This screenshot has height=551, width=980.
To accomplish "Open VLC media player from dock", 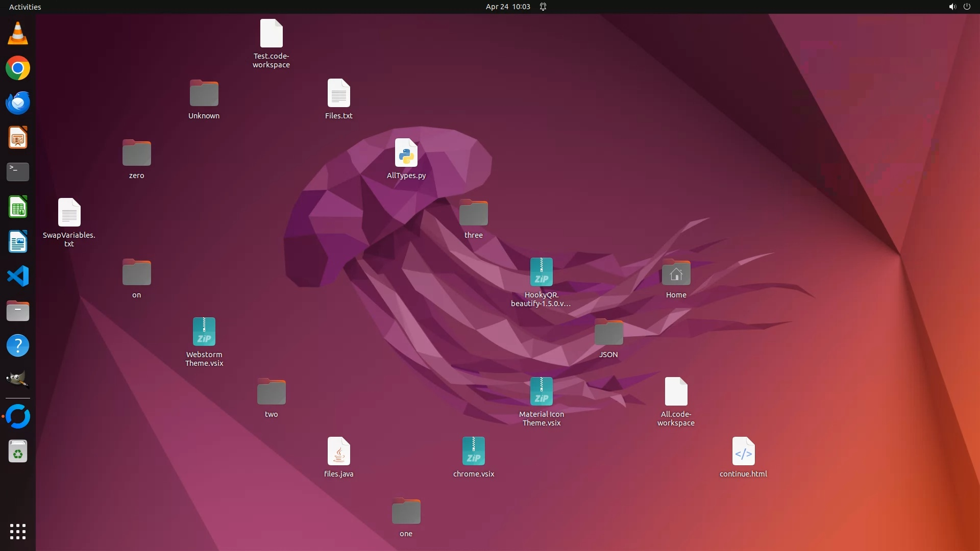I will point(18,34).
